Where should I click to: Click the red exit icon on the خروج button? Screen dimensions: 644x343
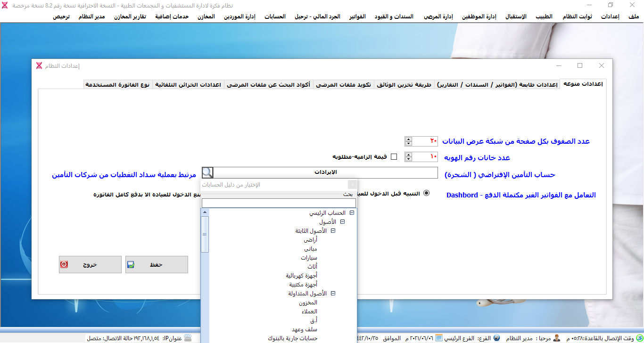[x=64, y=265]
